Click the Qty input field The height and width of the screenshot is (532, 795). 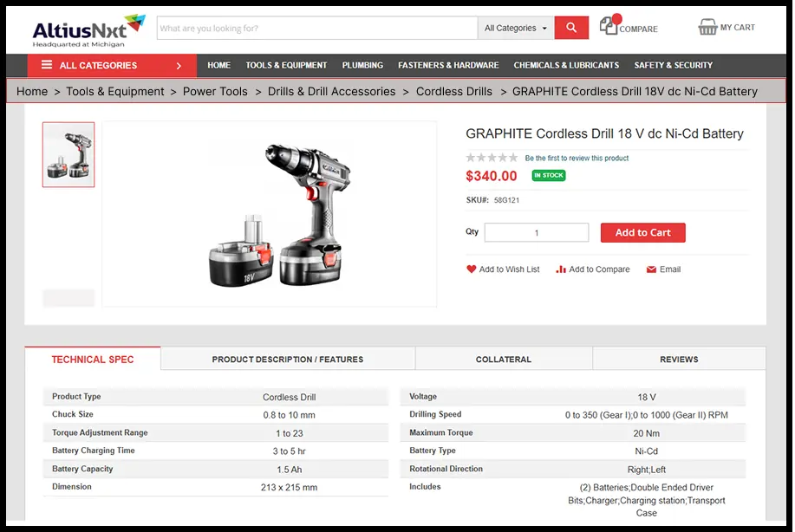tap(536, 232)
